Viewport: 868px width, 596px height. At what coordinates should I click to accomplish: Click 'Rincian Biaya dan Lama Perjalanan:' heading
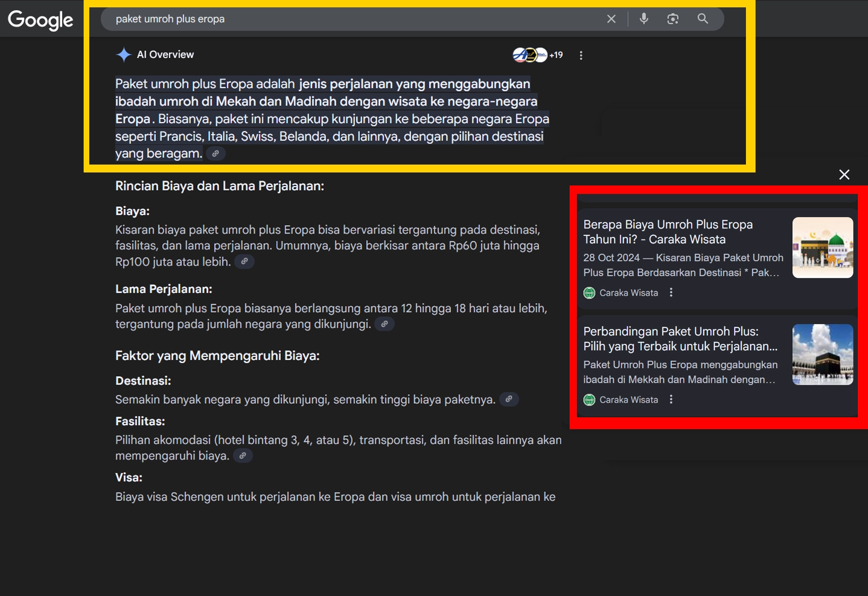click(x=220, y=186)
